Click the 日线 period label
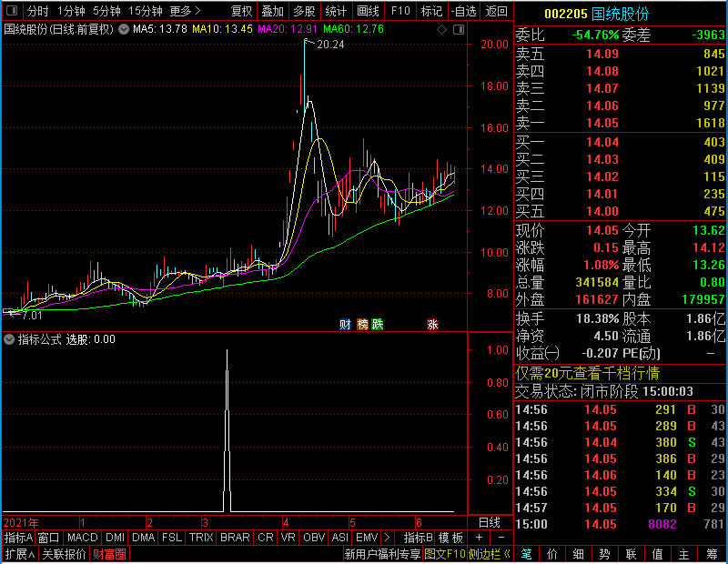 (x=490, y=523)
